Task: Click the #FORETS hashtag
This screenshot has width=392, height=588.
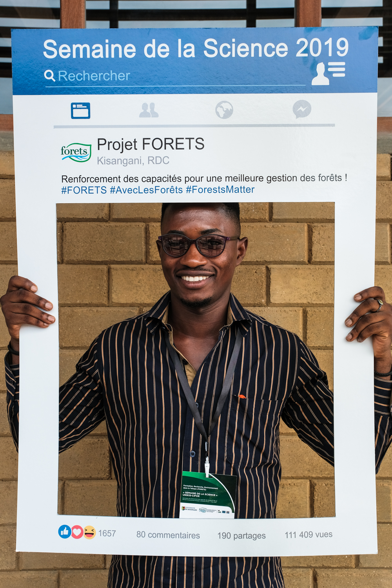Action: 84,190
